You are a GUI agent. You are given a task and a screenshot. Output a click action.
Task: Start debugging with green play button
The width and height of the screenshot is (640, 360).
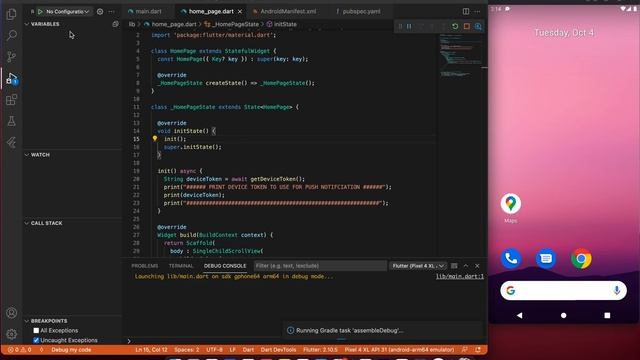(x=40, y=11)
